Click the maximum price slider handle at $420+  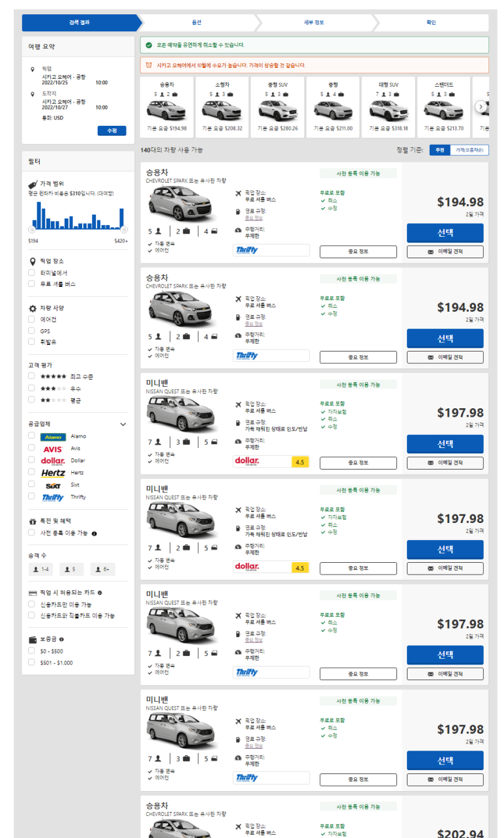[x=123, y=230]
